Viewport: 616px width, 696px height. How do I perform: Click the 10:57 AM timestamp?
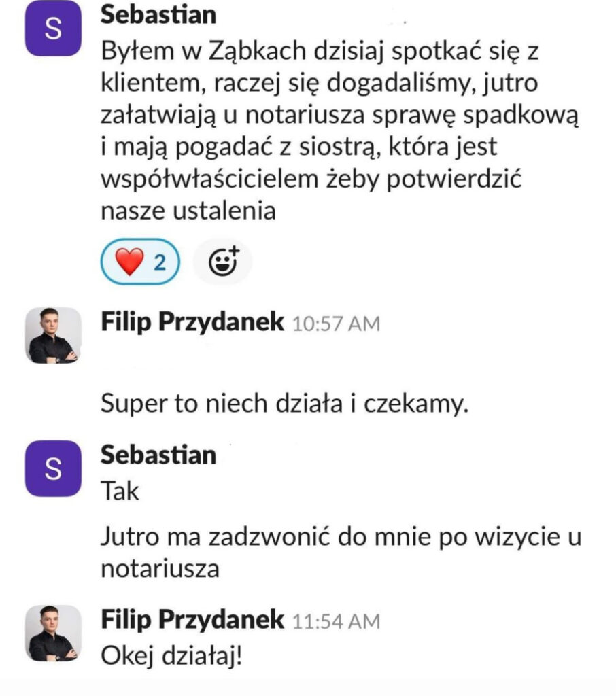click(x=335, y=324)
